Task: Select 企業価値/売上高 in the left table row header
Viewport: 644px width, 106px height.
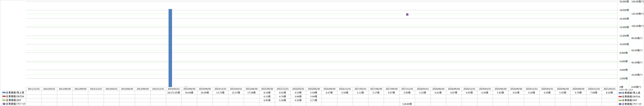Action: coord(15,93)
